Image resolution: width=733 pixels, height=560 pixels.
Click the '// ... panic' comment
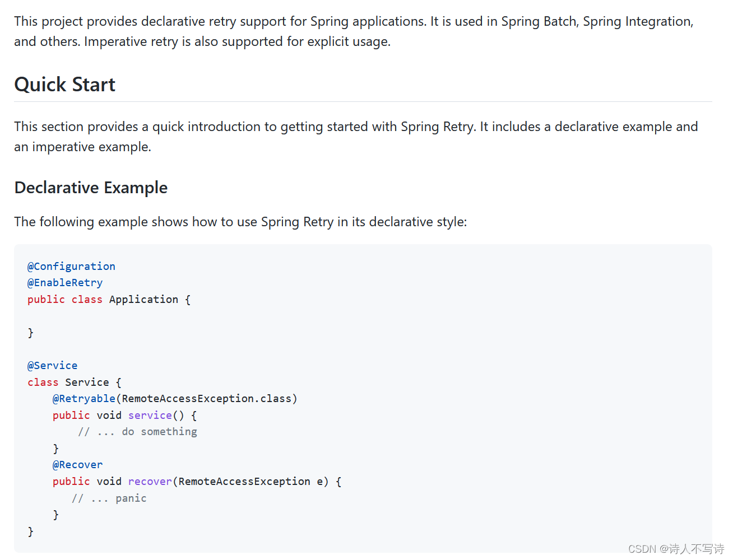(109, 498)
